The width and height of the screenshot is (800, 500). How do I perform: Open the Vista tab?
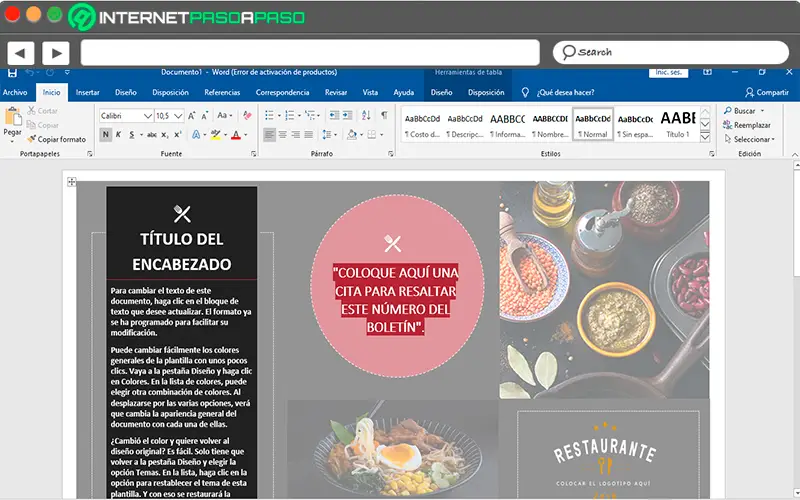coord(370,92)
